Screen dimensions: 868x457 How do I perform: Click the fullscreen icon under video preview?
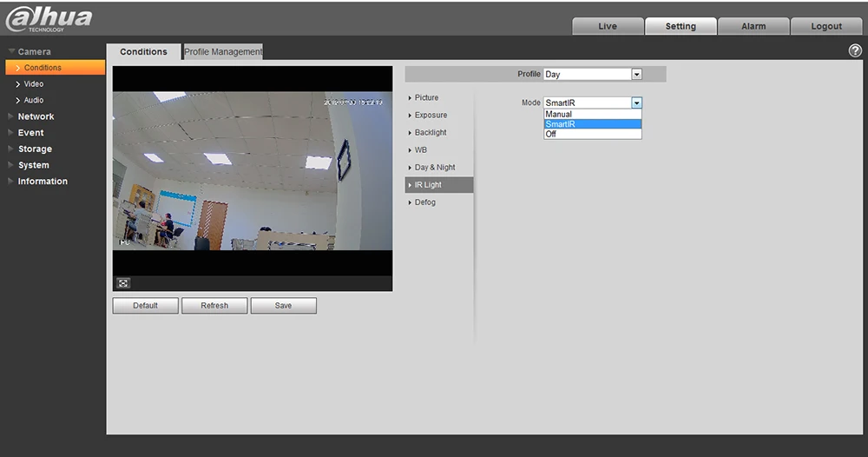tap(123, 283)
